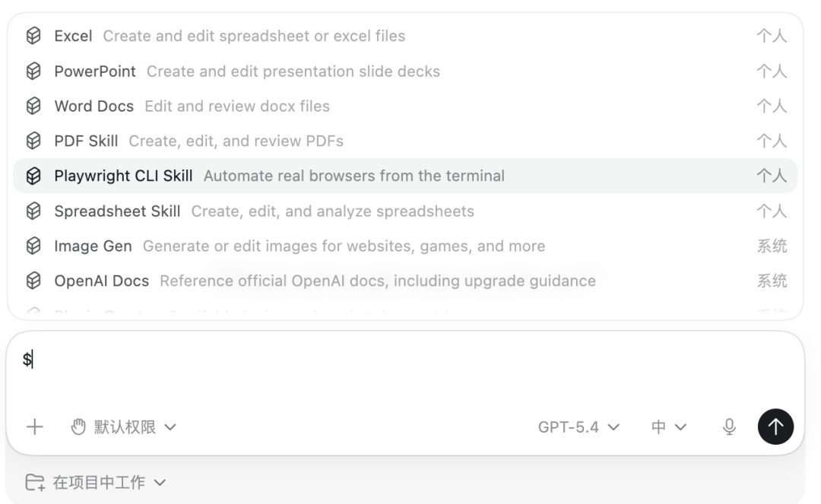Click the microphone dictation icon

[x=729, y=427]
